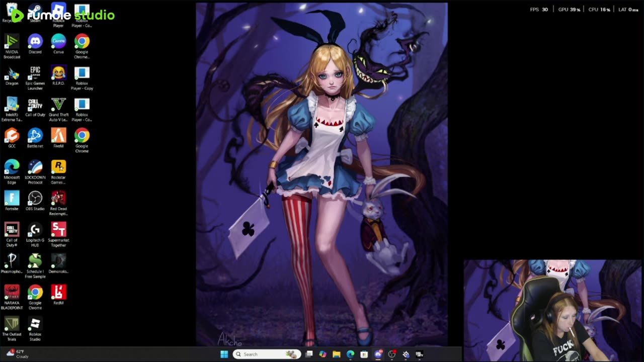The image size is (644, 362).
Task: Select the OBS Studio desktop shortcut
Action: click(x=35, y=201)
